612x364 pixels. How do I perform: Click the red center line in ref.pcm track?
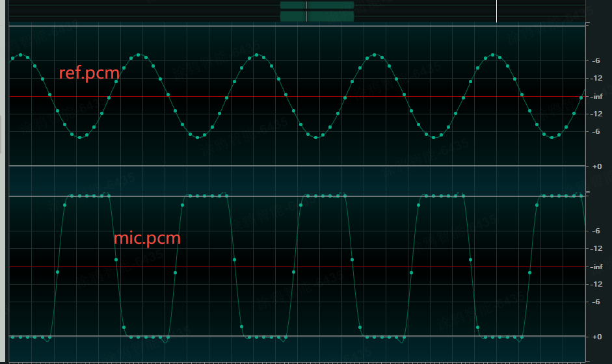point(293,97)
